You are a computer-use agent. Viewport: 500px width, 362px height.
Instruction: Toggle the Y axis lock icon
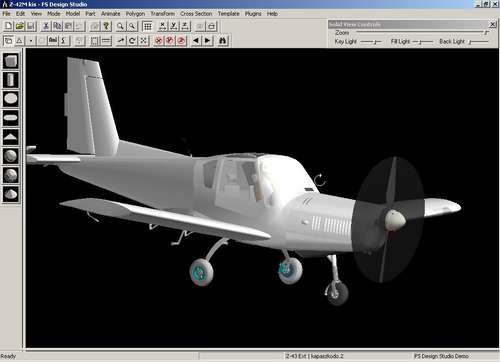tap(174, 26)
